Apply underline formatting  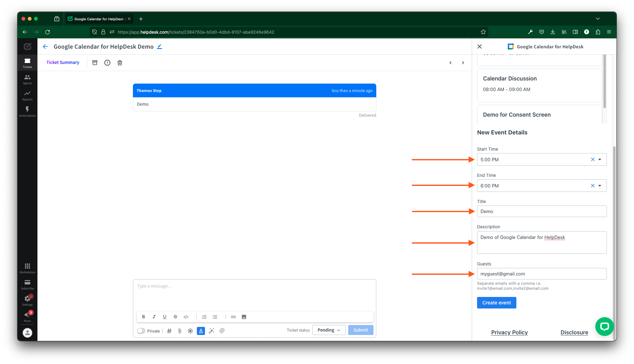(x=165, y=317)
